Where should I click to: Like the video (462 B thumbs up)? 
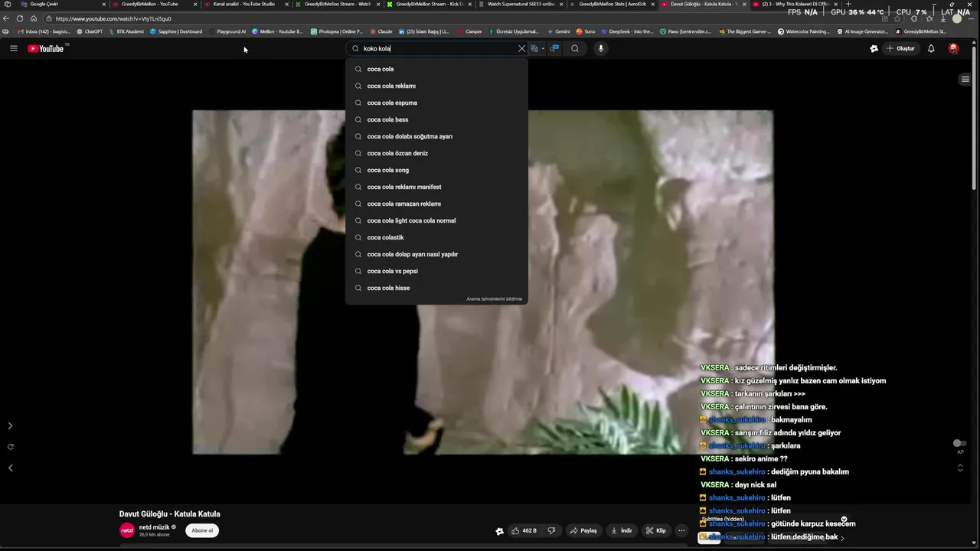(x=524, y=530)
